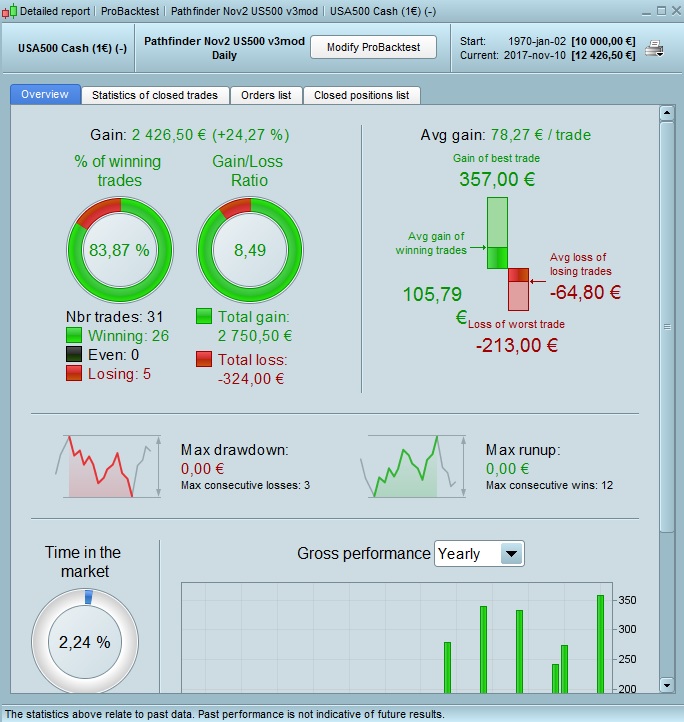Click the candlestick app icon in title bar
This screenshot has width=684, height=722.
[x=9, y=11]
